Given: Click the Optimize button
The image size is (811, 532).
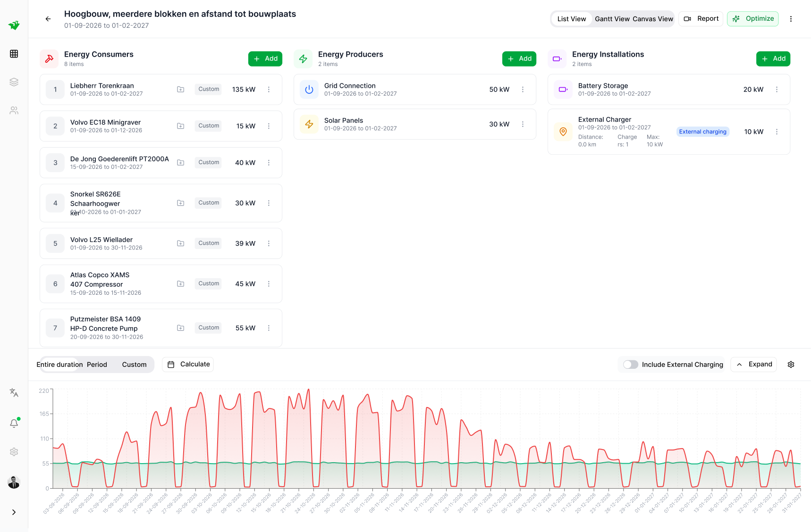Looking at the screenshot, I should coord(753,19).
